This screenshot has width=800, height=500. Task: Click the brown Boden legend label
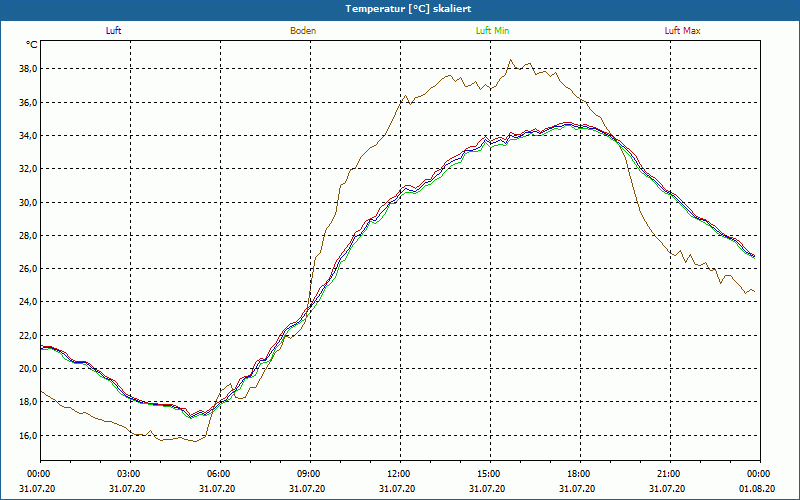click(303, 31)
